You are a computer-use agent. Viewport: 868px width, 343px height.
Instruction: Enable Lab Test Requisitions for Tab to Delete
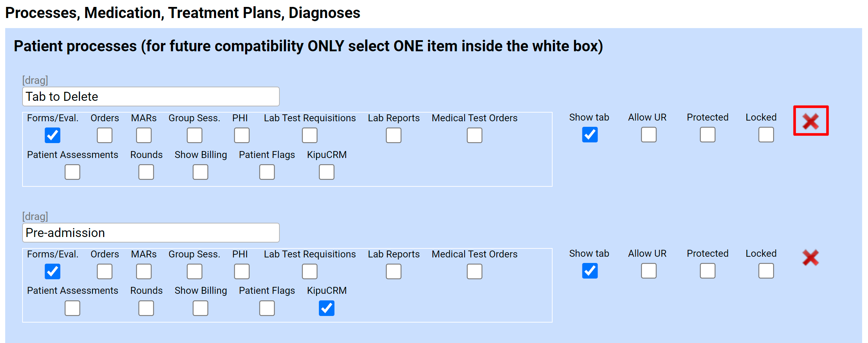coord(309,135)
